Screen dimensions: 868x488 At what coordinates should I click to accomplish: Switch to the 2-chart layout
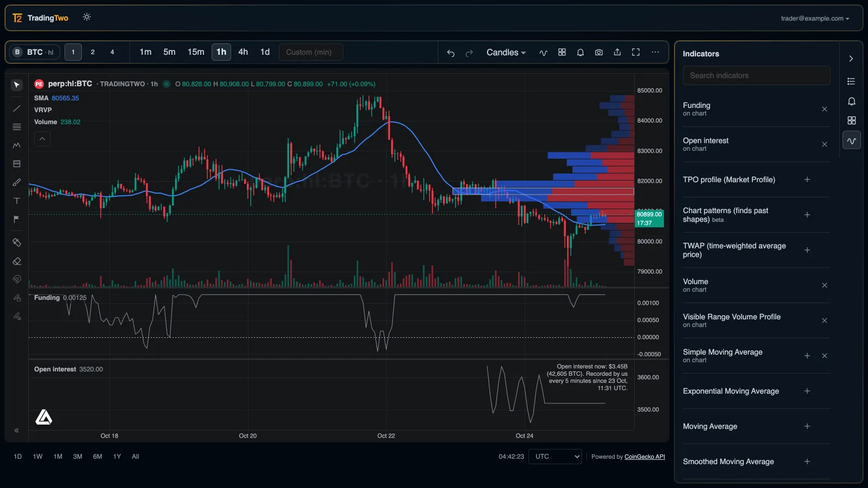coord(93,52)
